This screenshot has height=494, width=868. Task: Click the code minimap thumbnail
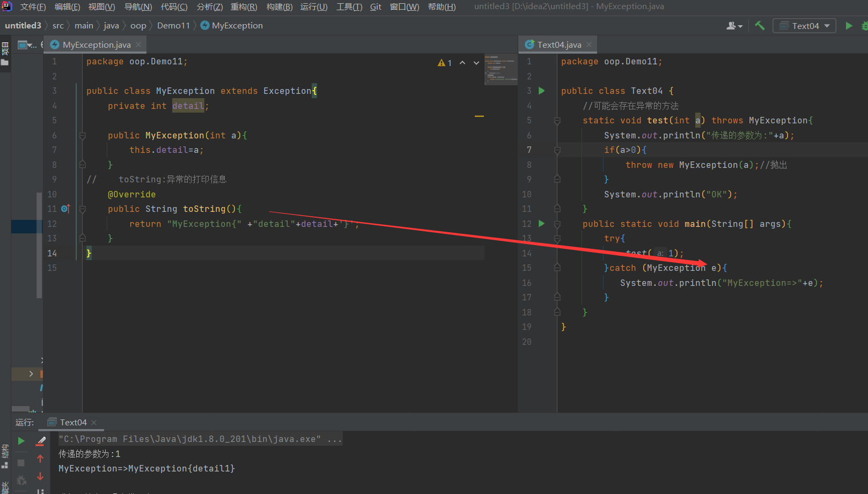pyautogui.click(x=501, y=69)
